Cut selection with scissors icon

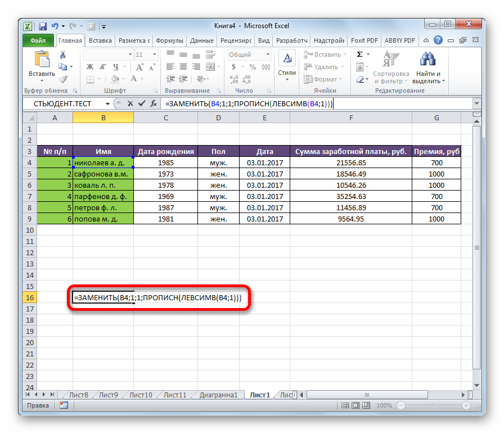[x=62, y=55]
